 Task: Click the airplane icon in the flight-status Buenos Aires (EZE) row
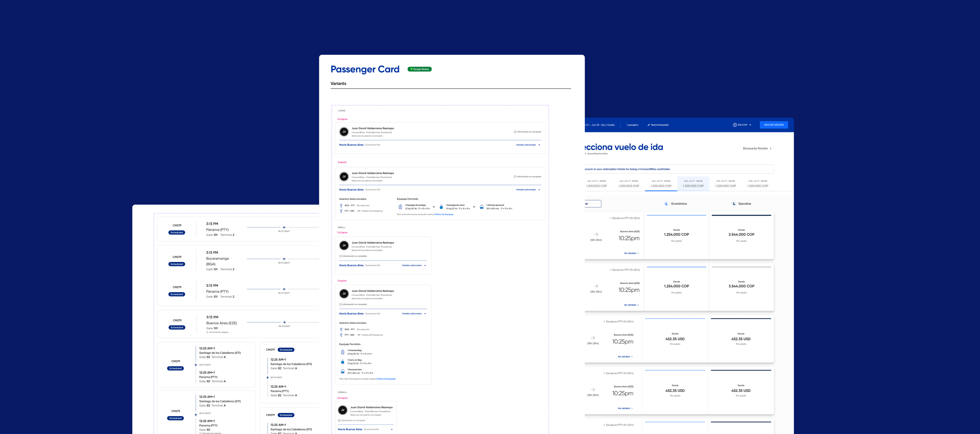tap(285, 322)
